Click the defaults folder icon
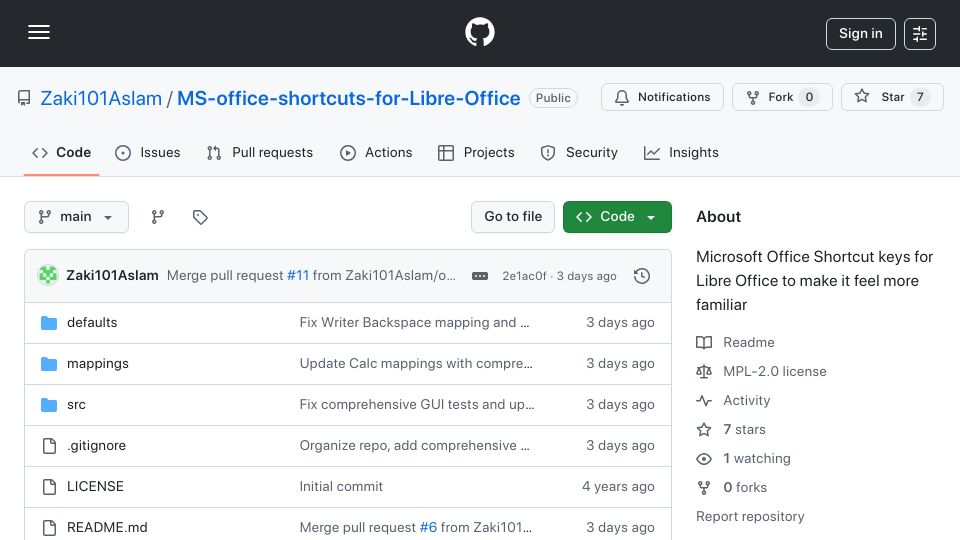 tap(49, 323)
